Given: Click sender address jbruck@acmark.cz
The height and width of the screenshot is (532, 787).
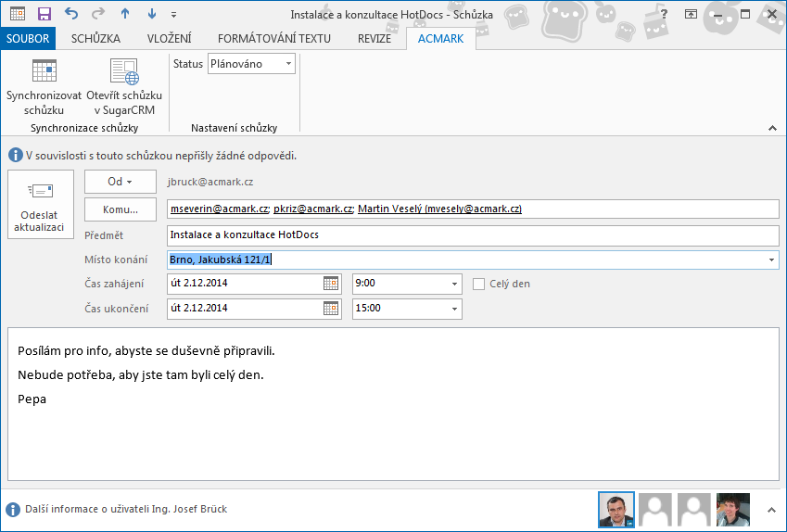Looking at the screenshot, I should pos(210,182).
